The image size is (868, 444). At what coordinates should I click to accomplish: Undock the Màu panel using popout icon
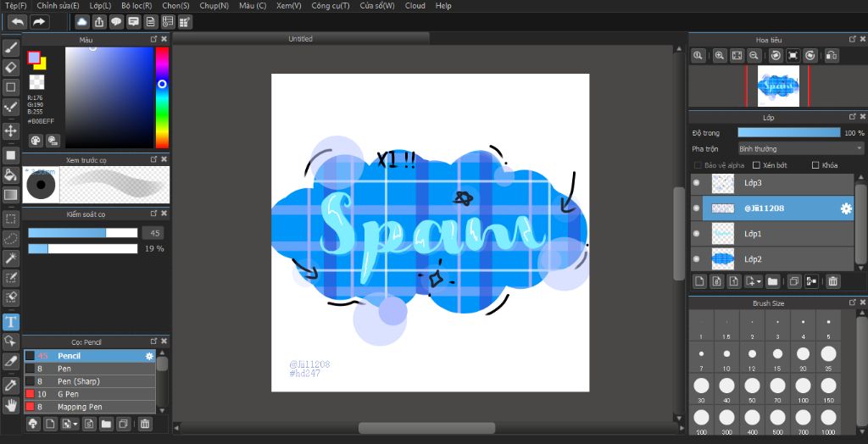click(x=154, y=39)
